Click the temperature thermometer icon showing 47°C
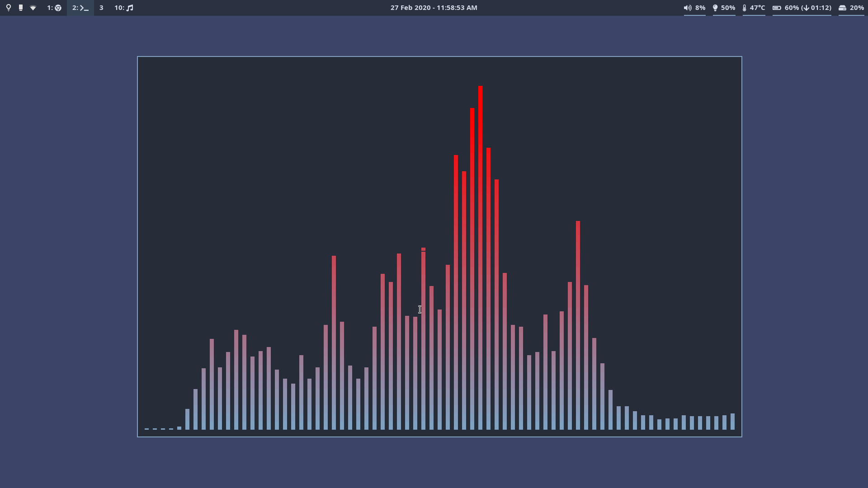 745,8
